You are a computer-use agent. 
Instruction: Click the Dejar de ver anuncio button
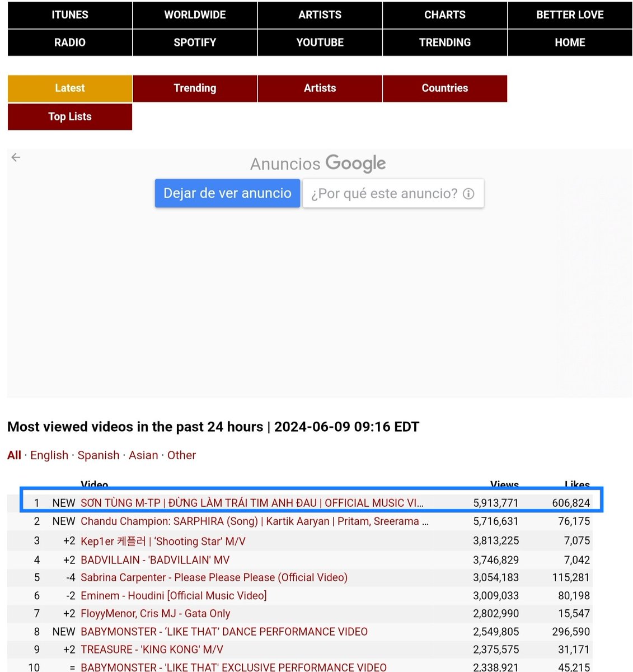pyautogui.click(x=227, y=193)
